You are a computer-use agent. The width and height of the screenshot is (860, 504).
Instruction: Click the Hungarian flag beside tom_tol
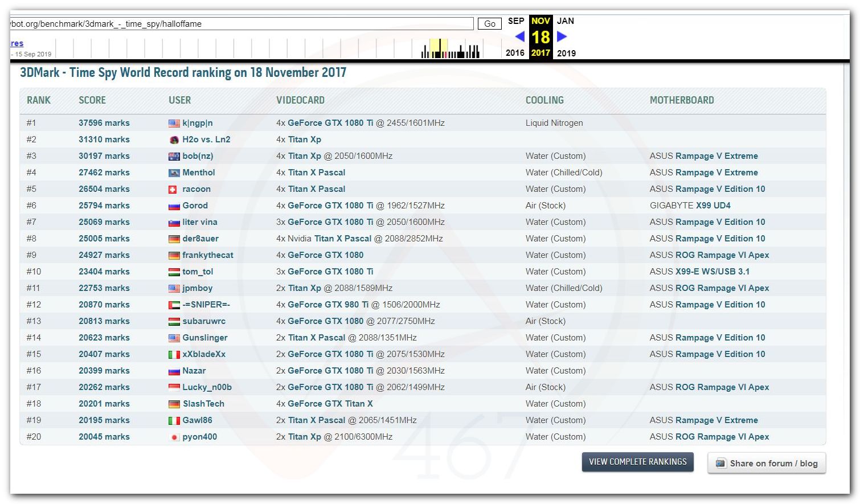(x=174, y=272)
